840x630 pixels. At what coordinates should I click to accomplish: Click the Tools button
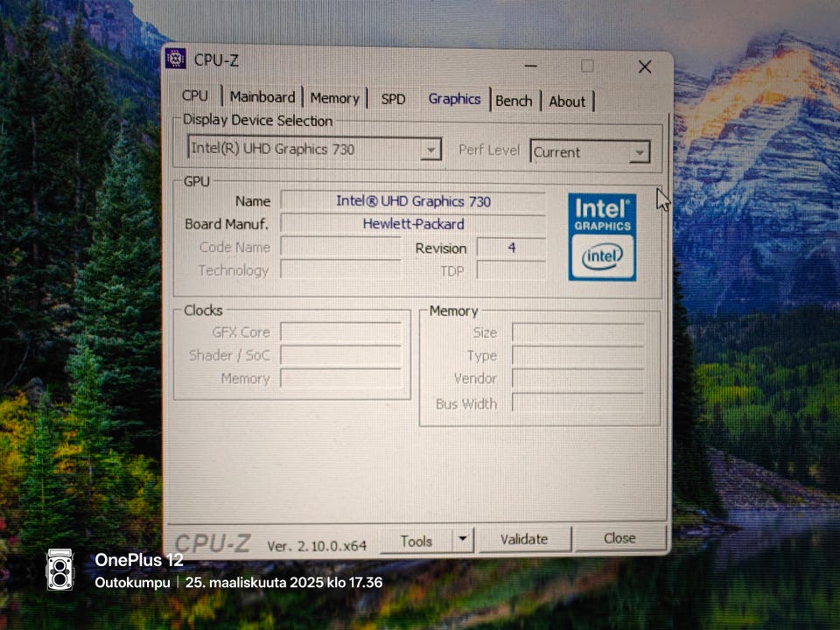pos(416,541)
